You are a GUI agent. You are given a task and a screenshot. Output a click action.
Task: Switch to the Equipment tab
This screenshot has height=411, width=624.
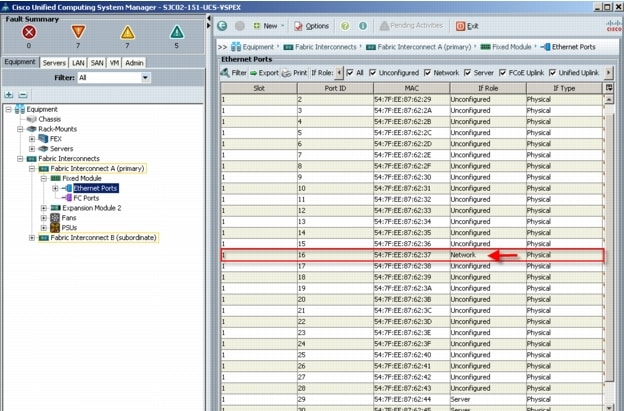click(x=20, y=62)
